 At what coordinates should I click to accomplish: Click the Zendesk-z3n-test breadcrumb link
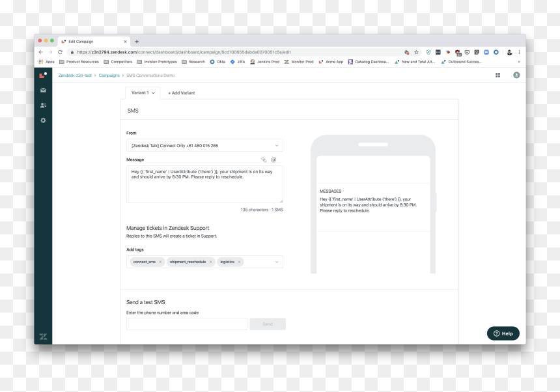pos(75,76)
